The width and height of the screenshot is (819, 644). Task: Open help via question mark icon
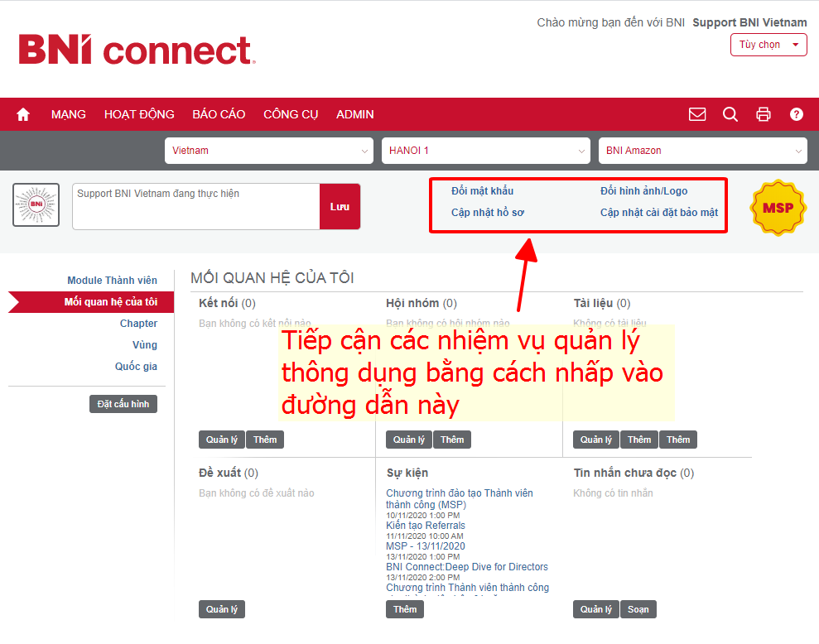(x=796, y=114)
